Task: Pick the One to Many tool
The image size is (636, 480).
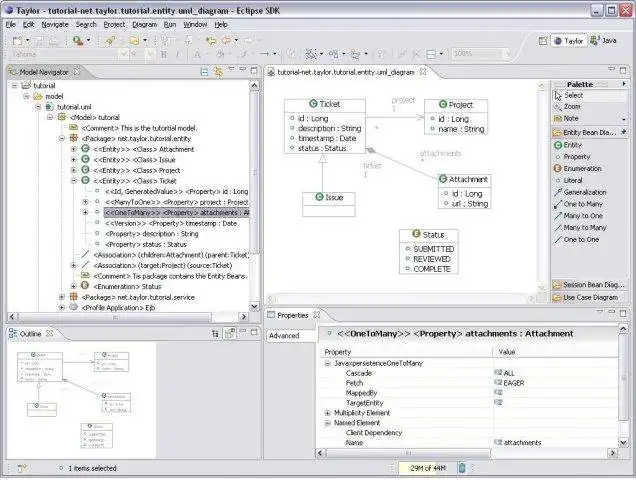Action: click(x=583, y=204)
